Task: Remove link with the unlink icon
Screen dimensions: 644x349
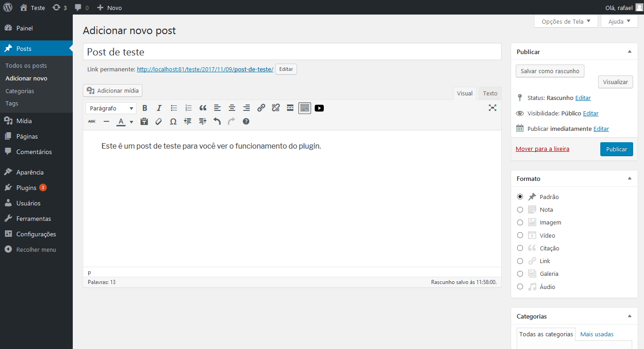Action: (276, 108)
